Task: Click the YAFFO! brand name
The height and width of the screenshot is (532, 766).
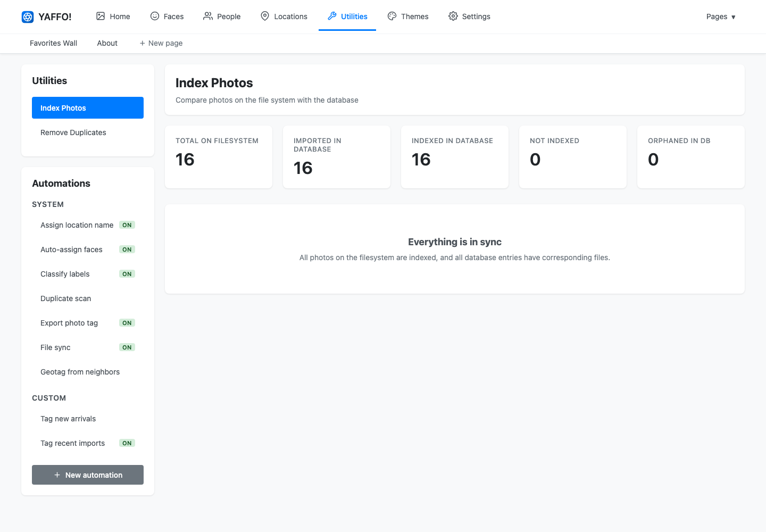Action: [55, 17]
